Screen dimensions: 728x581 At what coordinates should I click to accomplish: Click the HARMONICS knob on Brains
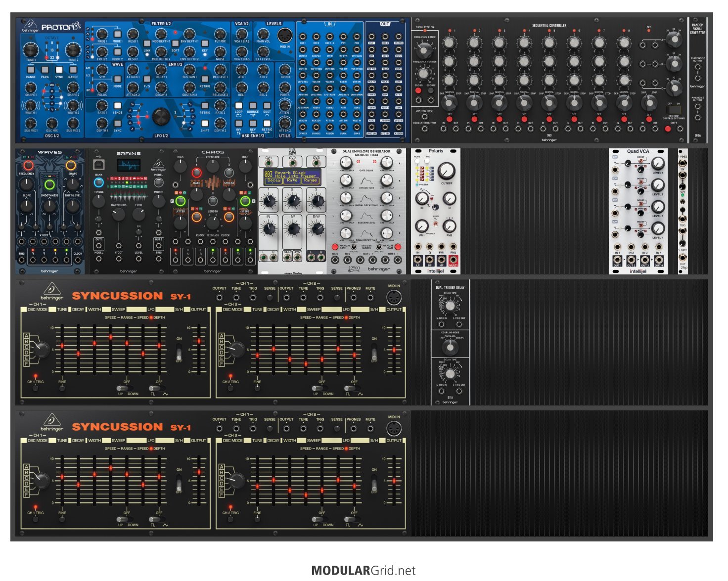[118, 215]
